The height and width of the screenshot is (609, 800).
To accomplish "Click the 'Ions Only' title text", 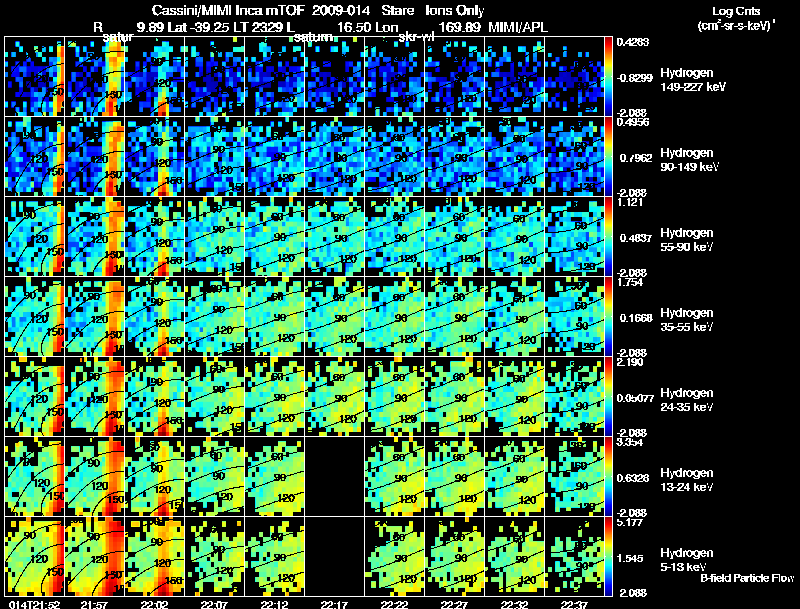I will [x=455, y=11].
